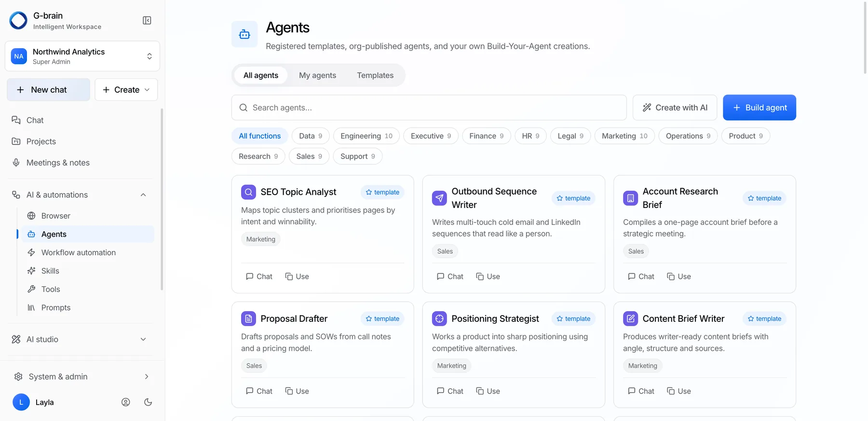Filter agents by Marketing function

pyautogui.click(x=624, y=136)
